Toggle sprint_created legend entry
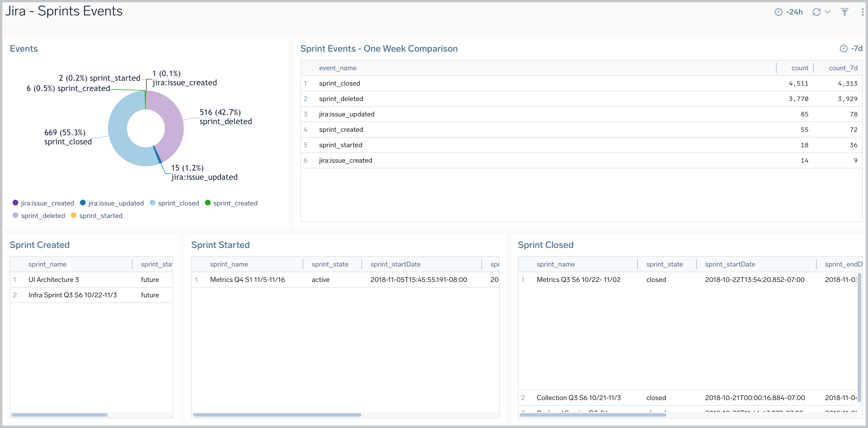868x428 pixels. click(x=231, y=203)
